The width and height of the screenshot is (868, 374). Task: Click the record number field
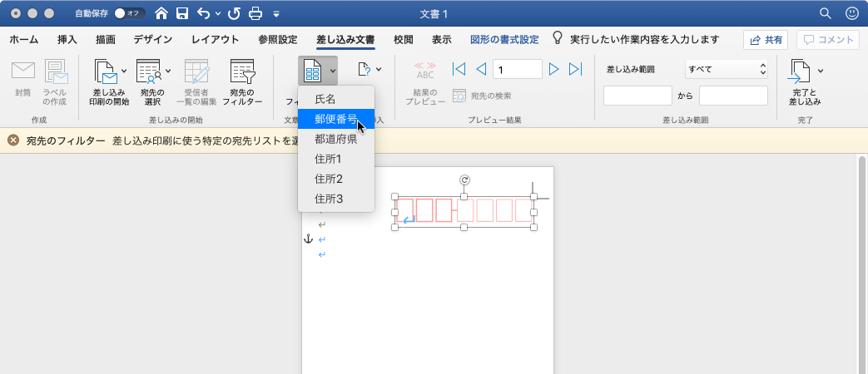point(518,69)
